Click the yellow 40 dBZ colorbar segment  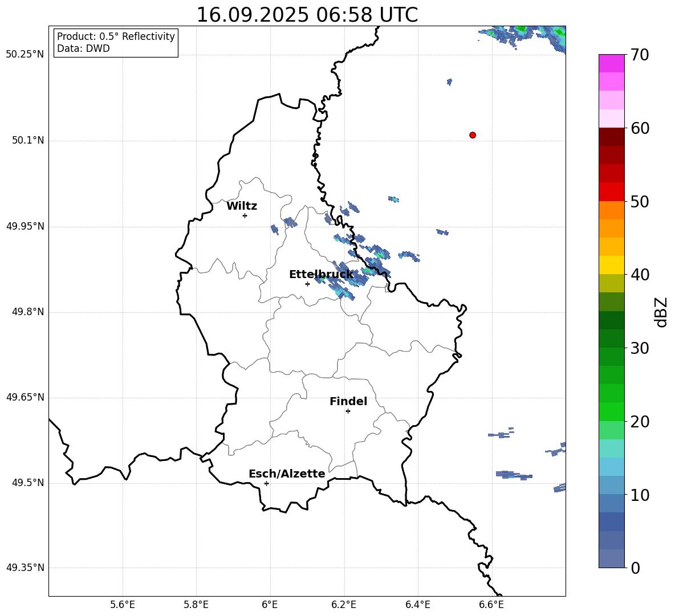[x=611, y=265]
